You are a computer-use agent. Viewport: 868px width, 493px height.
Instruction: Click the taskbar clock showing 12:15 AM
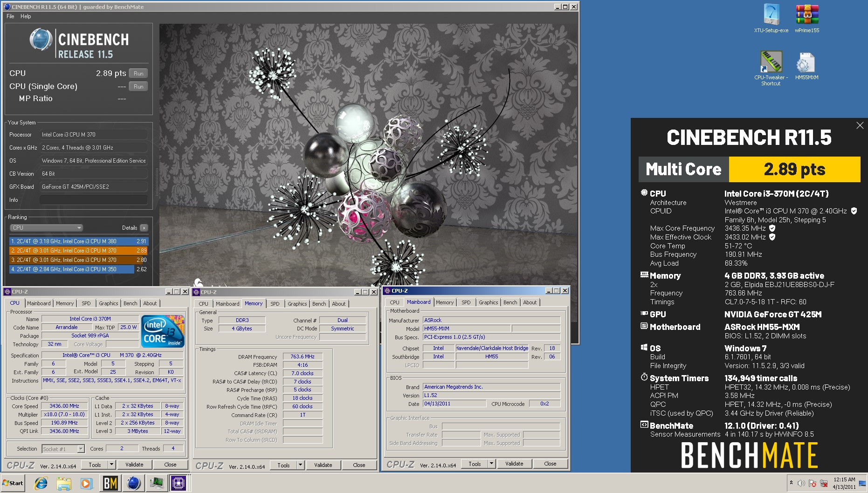click(x=844, y=483)
